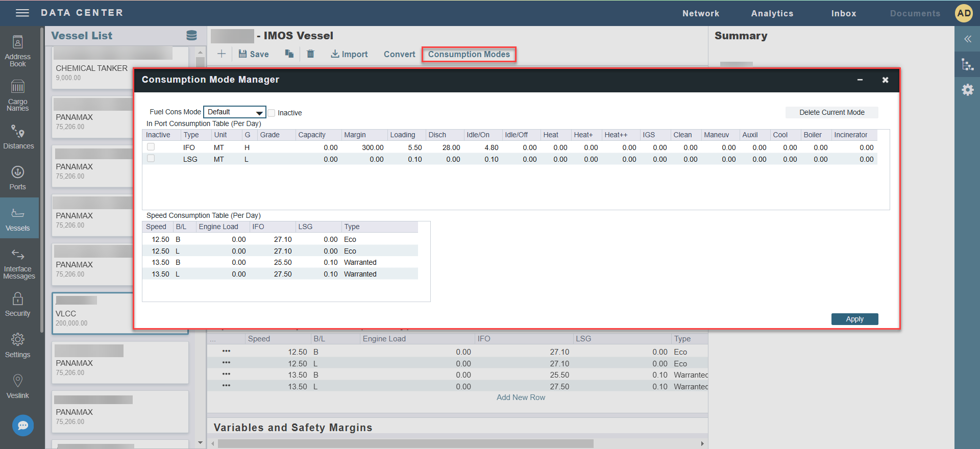Image resolution: width=980 pixels, height=449 pixels.
Task: Click the Vessel List database icon
Action: pos(191,36)
